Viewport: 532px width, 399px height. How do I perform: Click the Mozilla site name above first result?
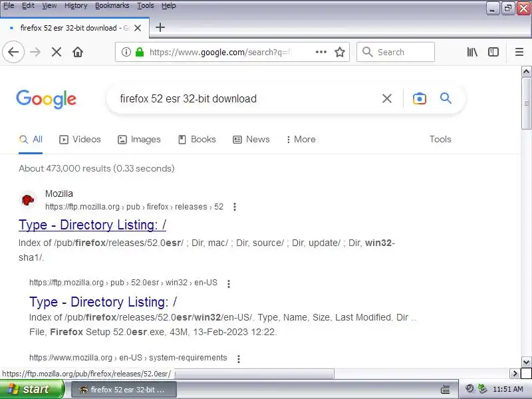coord(59,194)
